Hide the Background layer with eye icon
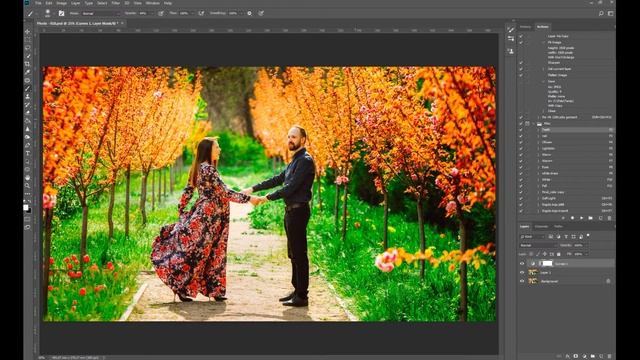The height and width of the screenshot is (360, 640). point(522,281)
